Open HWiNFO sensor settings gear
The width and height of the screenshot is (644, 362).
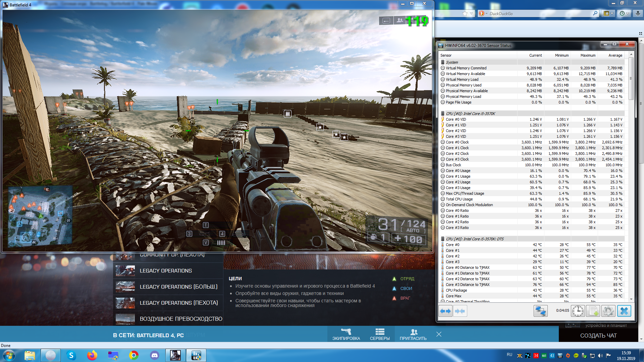(x=608, y=311)
